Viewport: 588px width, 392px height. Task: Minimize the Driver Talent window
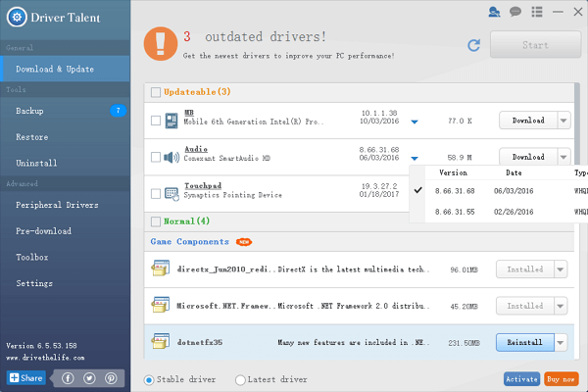click(558, 12)
